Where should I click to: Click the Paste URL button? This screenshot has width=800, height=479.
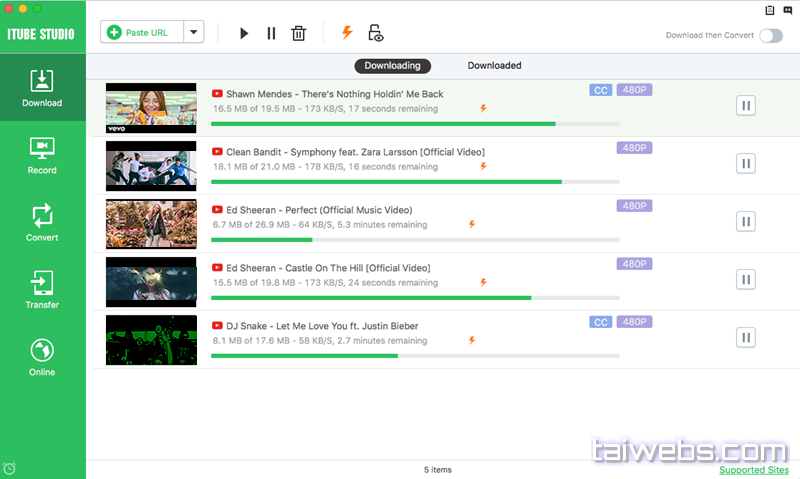[142, 32]
